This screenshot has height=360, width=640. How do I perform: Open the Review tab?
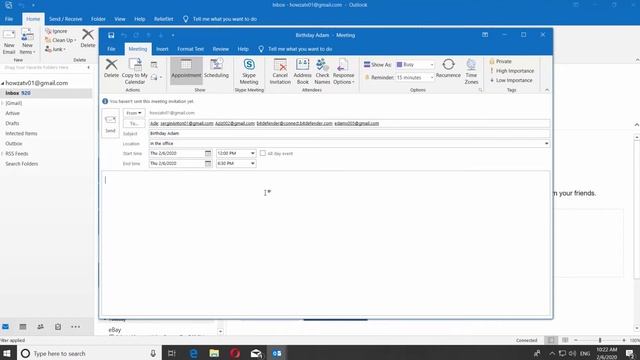coord(220,49)
